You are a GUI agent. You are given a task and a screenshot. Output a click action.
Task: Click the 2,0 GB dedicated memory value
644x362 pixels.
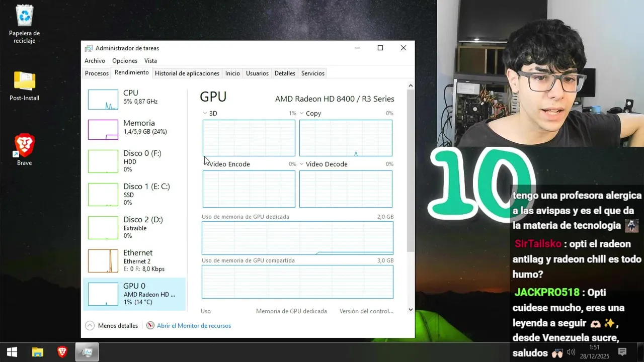click(385, 217)
